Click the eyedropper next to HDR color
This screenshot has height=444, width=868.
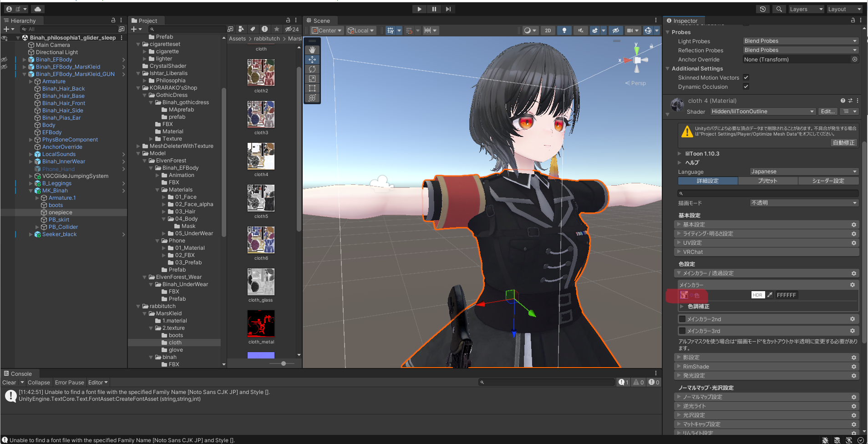click(769, 295)
